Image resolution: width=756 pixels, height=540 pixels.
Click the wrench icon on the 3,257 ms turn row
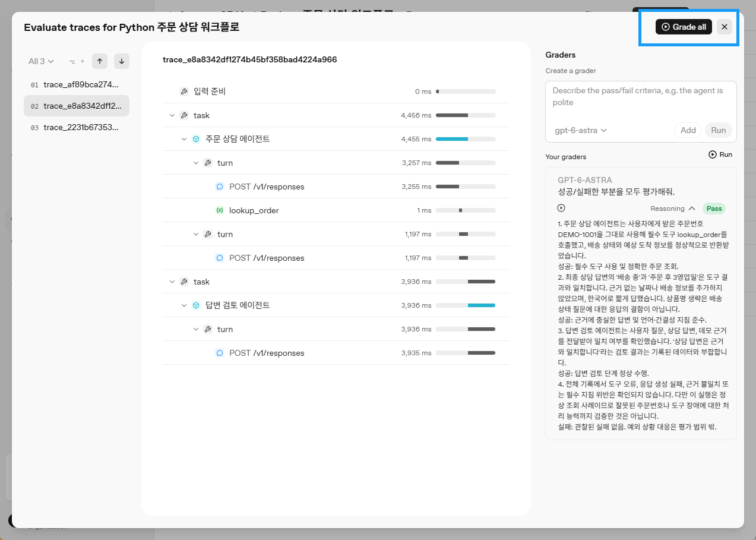[208, 163]
